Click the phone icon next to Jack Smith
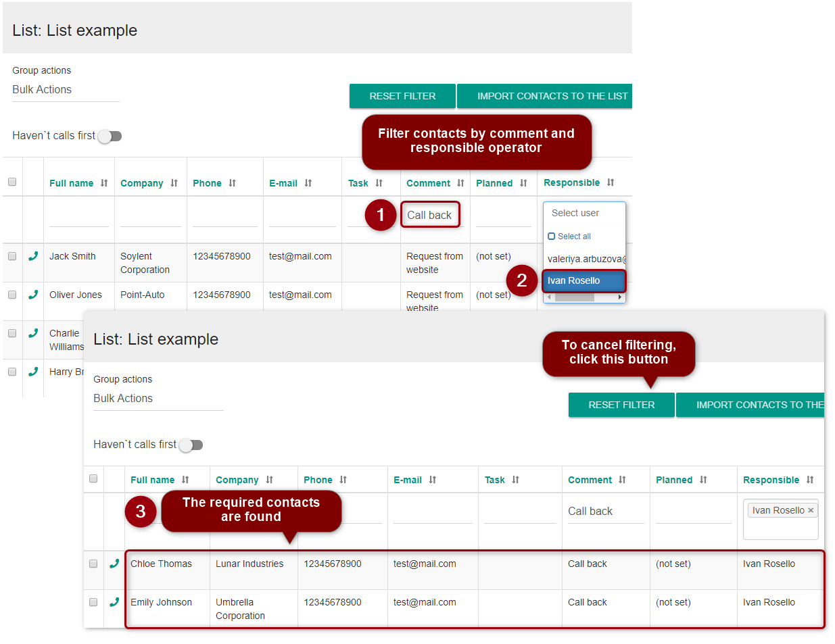The height and width of the screenshot is (644, 835). coord(33,256)
